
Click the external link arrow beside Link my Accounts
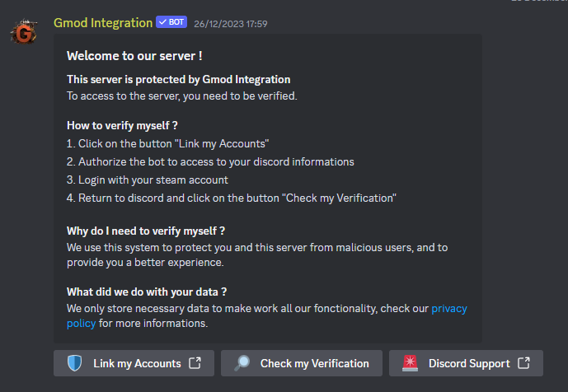[195, 362]
